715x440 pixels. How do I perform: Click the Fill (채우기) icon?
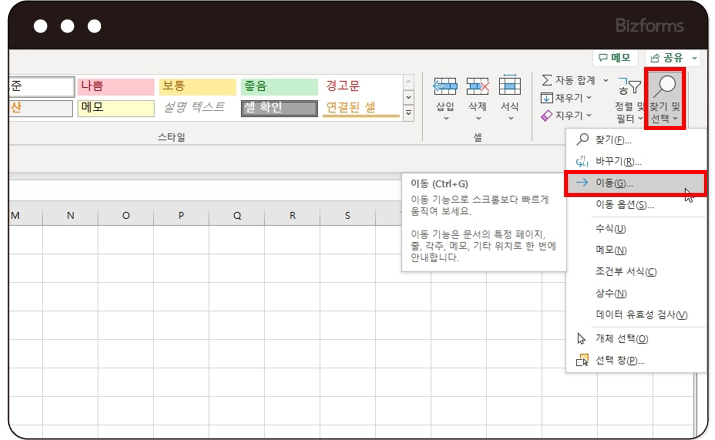pyautogui.click(x=546, y=98)
